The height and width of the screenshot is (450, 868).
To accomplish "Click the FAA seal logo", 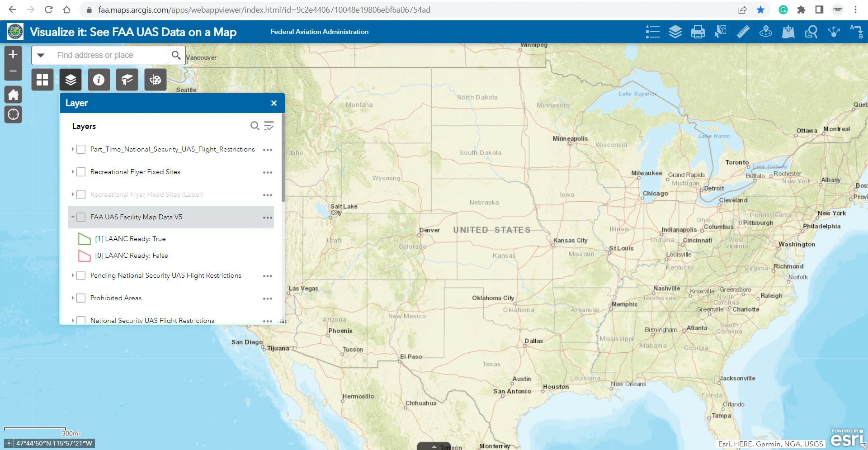I will (15, 32).
